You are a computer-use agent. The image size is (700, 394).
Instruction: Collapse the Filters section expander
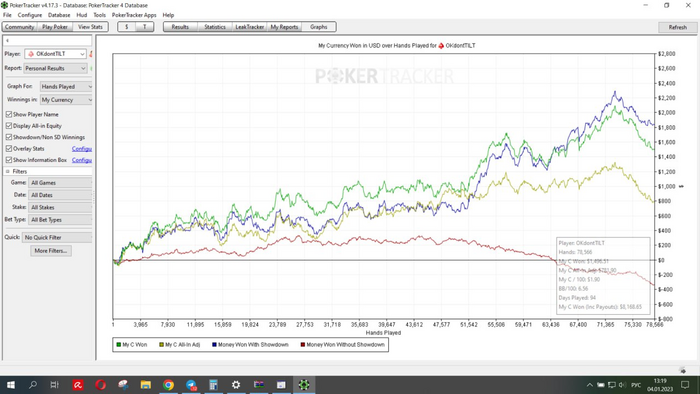pos(8,171)
